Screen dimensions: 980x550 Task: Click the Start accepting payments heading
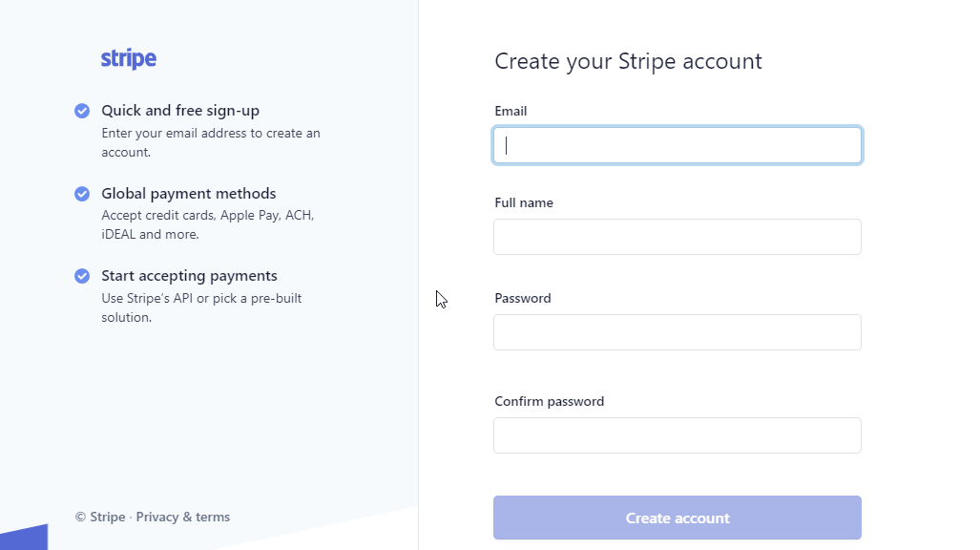pos(189,276)
